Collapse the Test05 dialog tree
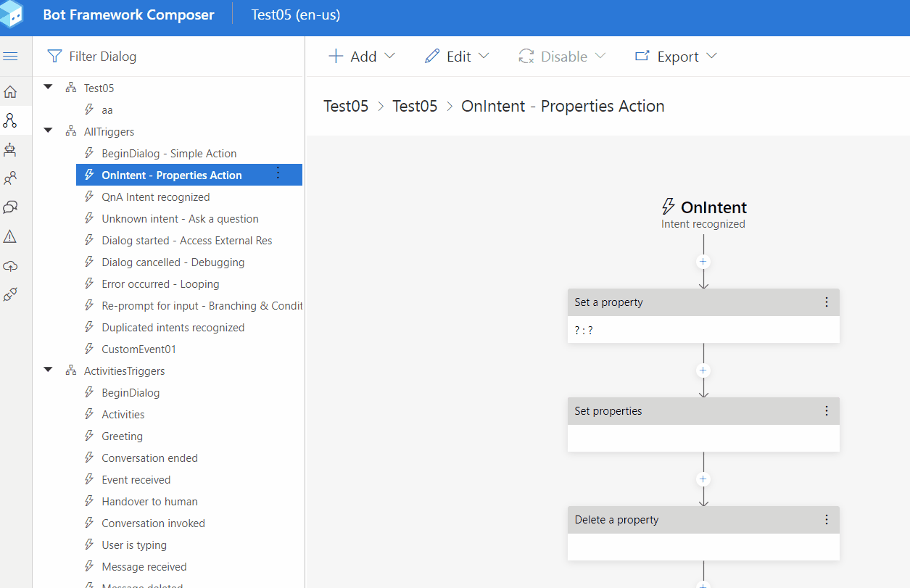The width and height of the screenshot is (910, 588). 48,87
